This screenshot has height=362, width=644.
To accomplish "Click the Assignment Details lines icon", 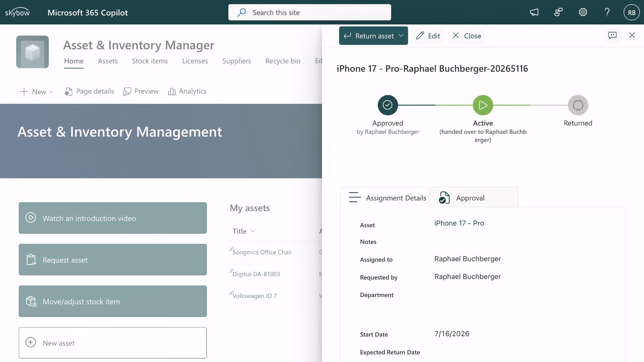I will tap(355, 197).
